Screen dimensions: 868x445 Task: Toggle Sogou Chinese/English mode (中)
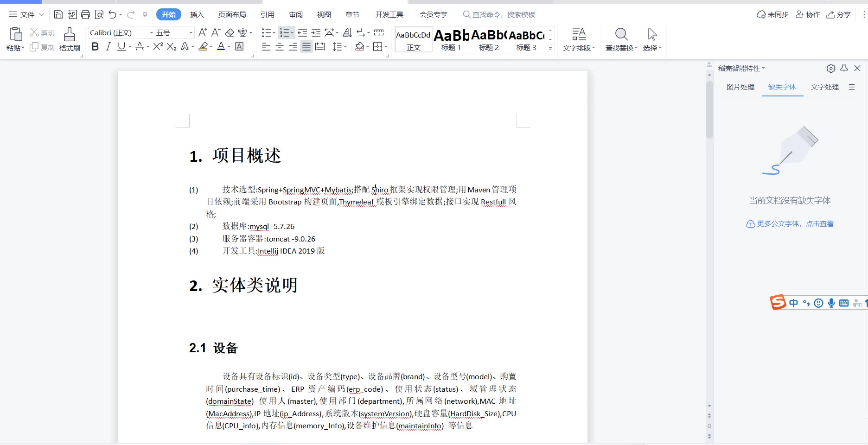click(x=794, y=303)
